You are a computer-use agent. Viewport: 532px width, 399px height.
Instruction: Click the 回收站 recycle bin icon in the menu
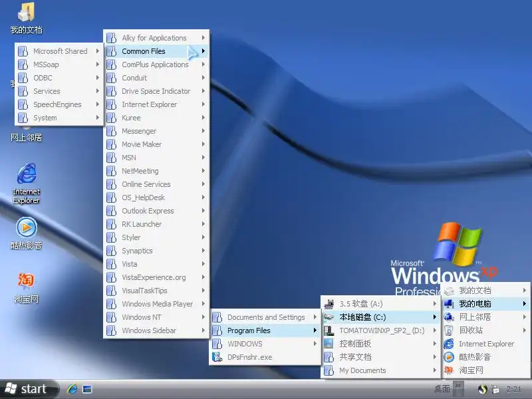point(448,330)
